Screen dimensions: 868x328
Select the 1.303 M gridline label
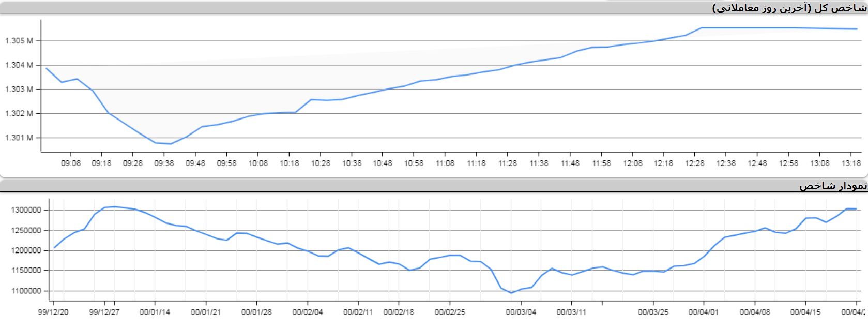19,90
